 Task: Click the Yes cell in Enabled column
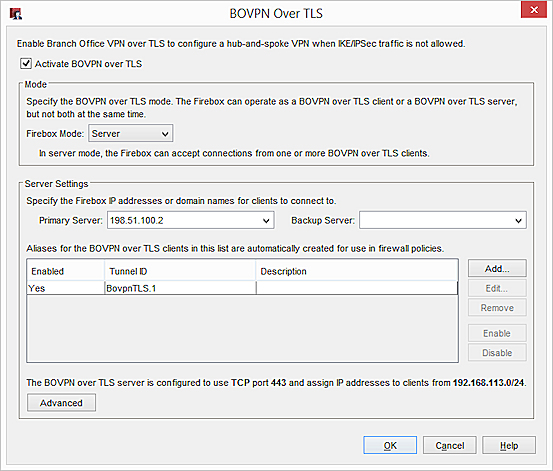(x=66, y=288)
